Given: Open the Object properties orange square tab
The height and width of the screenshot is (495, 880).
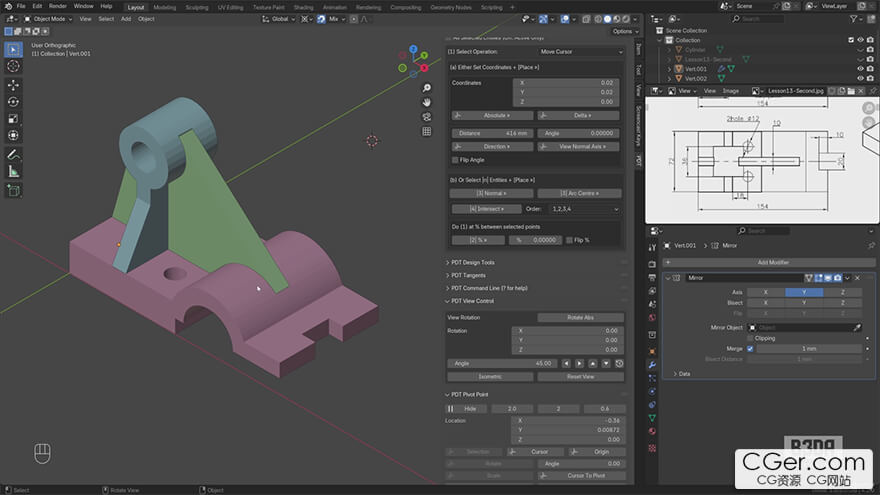Looking at the screenshot, I should coord(652,351).
